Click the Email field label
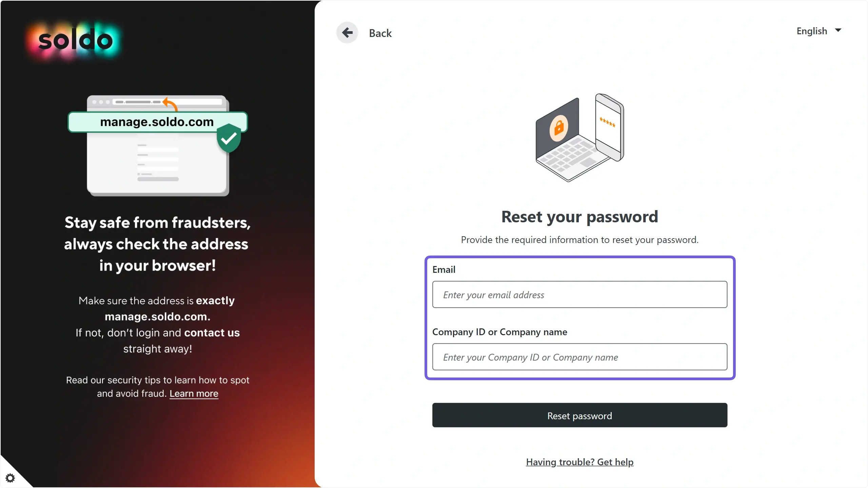This screenshot has width=868, height=488. click(x=444, y=269)
